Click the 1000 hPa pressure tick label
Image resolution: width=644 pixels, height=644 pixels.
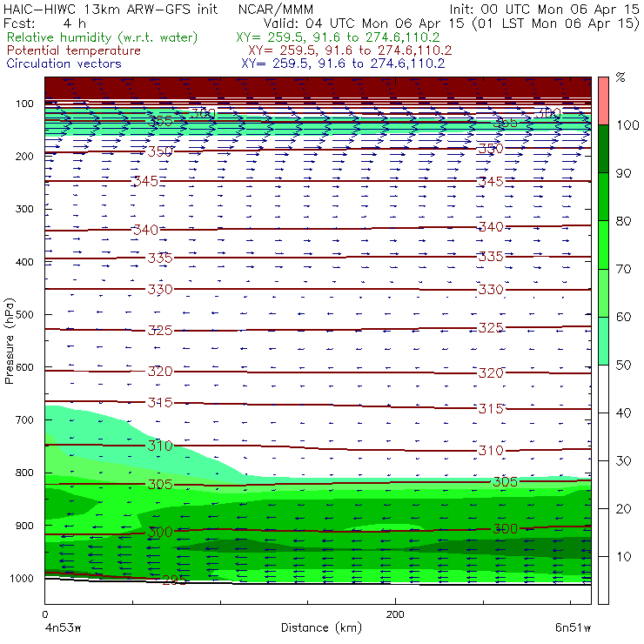22,578
